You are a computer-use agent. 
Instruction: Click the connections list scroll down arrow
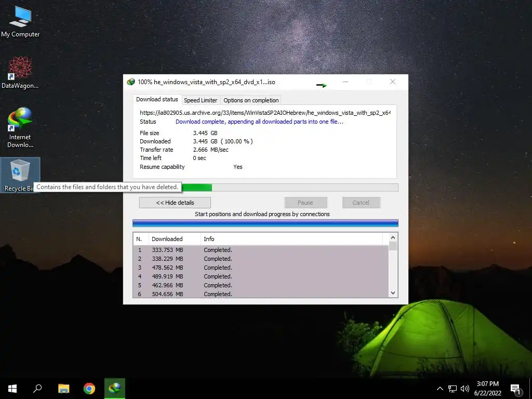(393, 293)
